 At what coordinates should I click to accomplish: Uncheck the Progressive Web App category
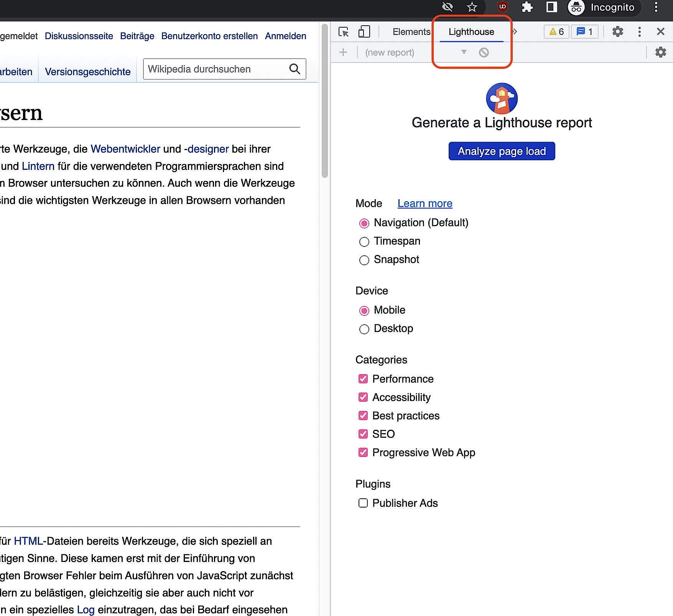click(363, 452)
